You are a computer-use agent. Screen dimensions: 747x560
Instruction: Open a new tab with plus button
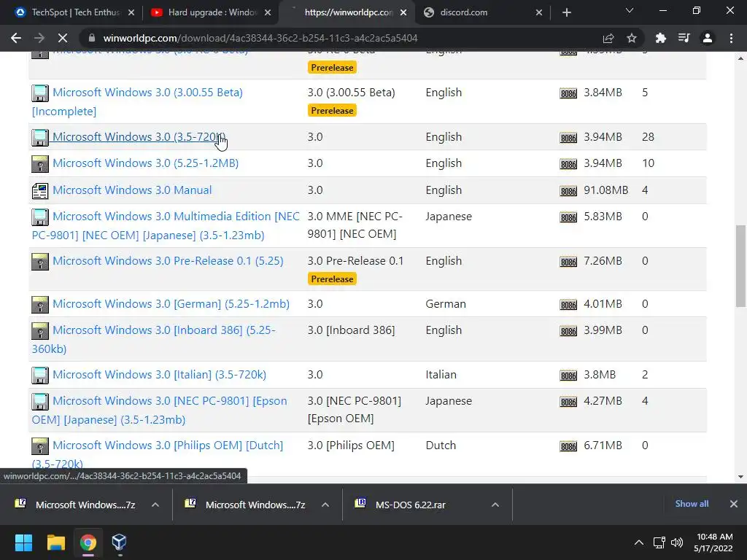(x=566, y=12)
